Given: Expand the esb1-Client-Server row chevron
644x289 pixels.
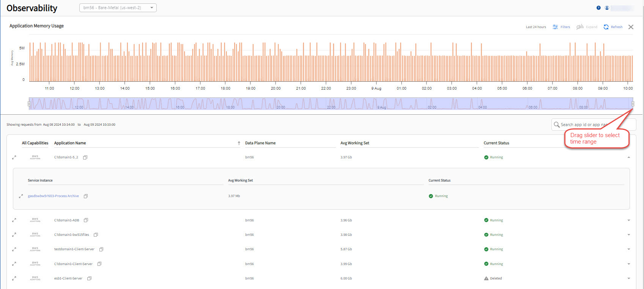Looking at the screenshot, I should point(629,278).
